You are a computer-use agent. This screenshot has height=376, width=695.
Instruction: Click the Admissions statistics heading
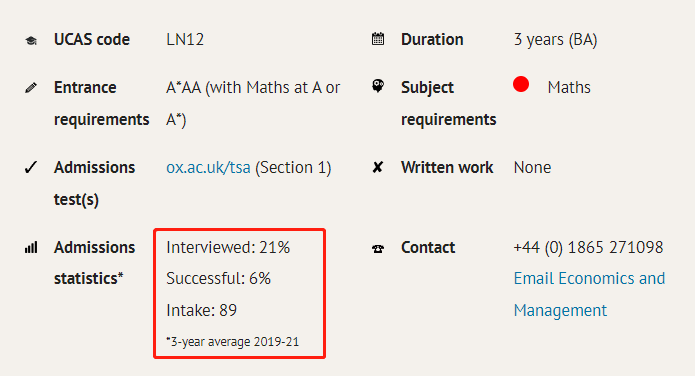click(x=94, y=263)
